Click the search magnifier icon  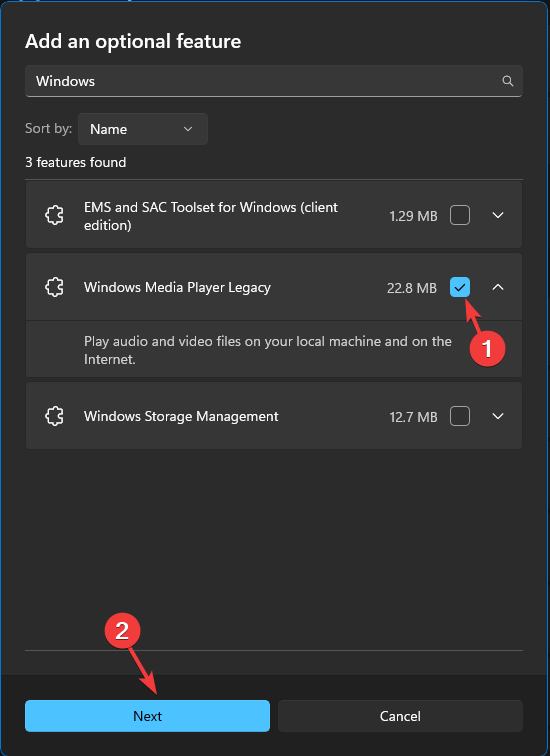pos(508,81)
